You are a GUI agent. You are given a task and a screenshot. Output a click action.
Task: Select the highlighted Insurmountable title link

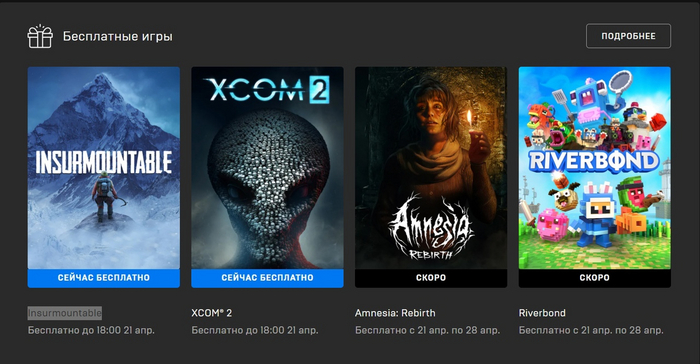[65, 313]
